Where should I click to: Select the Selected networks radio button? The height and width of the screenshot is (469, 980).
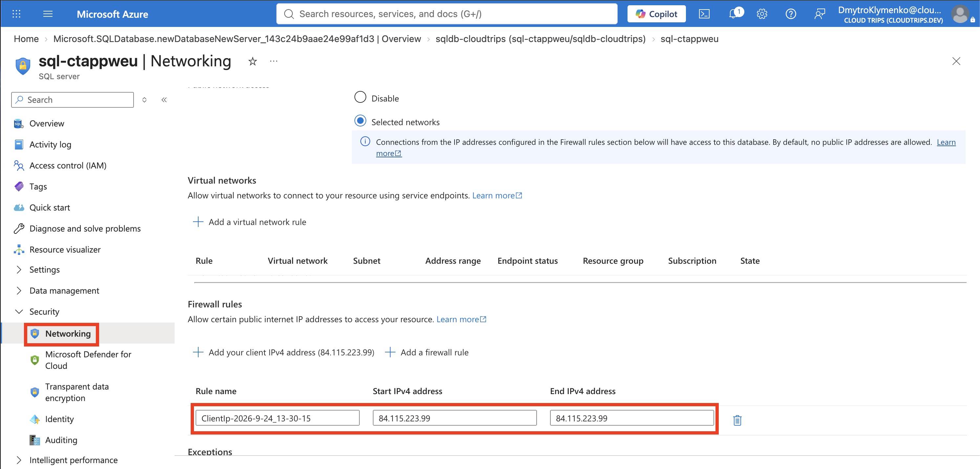(x=360, y=121)
